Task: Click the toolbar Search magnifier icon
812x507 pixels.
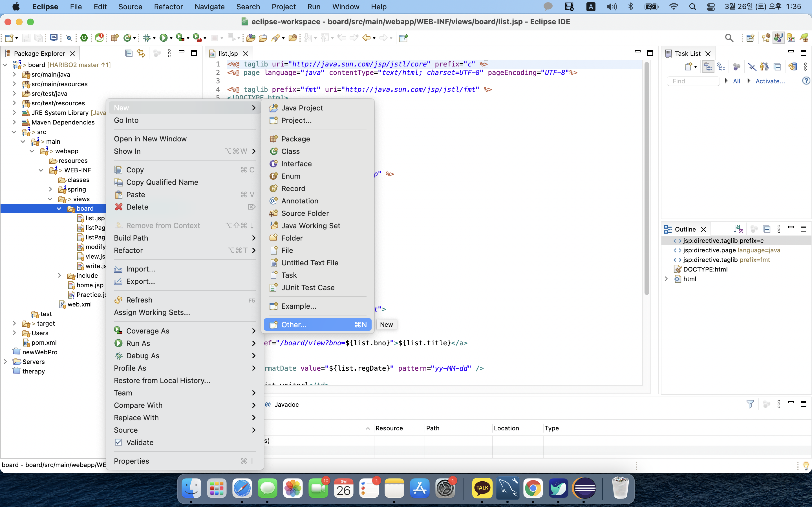Action: [x=729, y=38]
